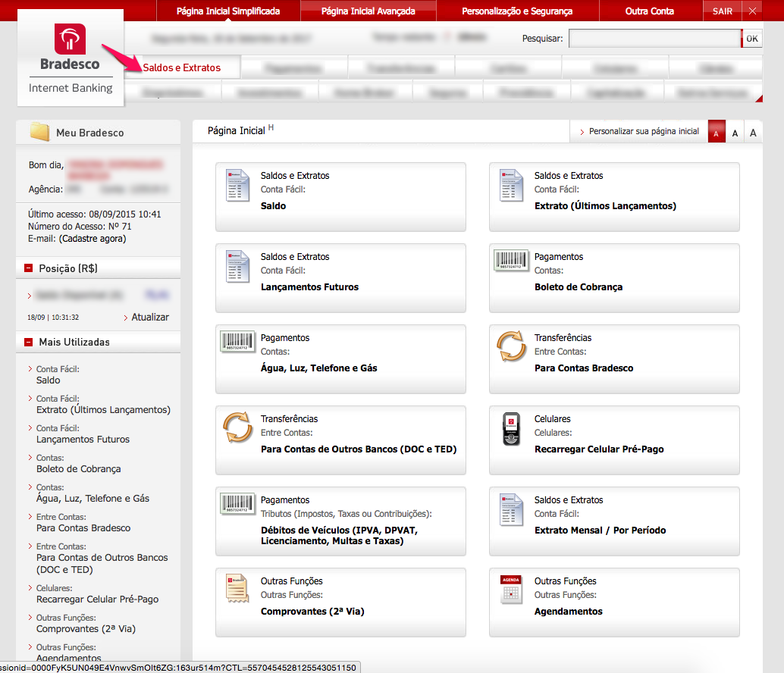The image size is (784, 673).
Task: Select the Outra Conta tab
Action: click(x=650, y=11)
